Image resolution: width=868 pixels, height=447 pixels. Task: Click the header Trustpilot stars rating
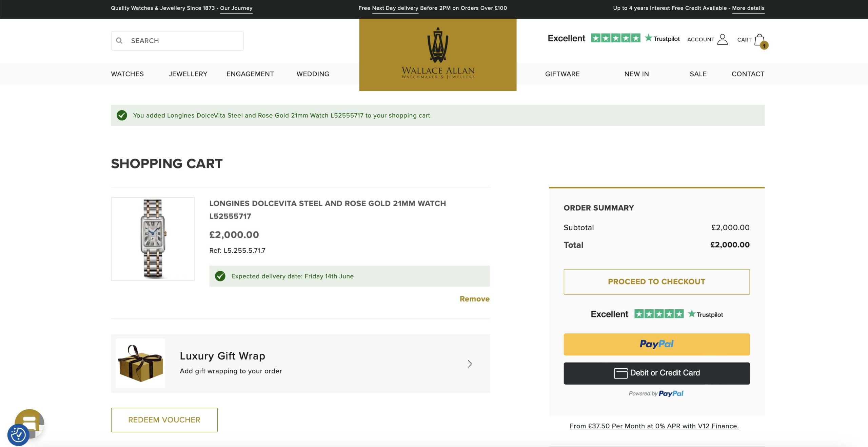(x=615, y=38)
